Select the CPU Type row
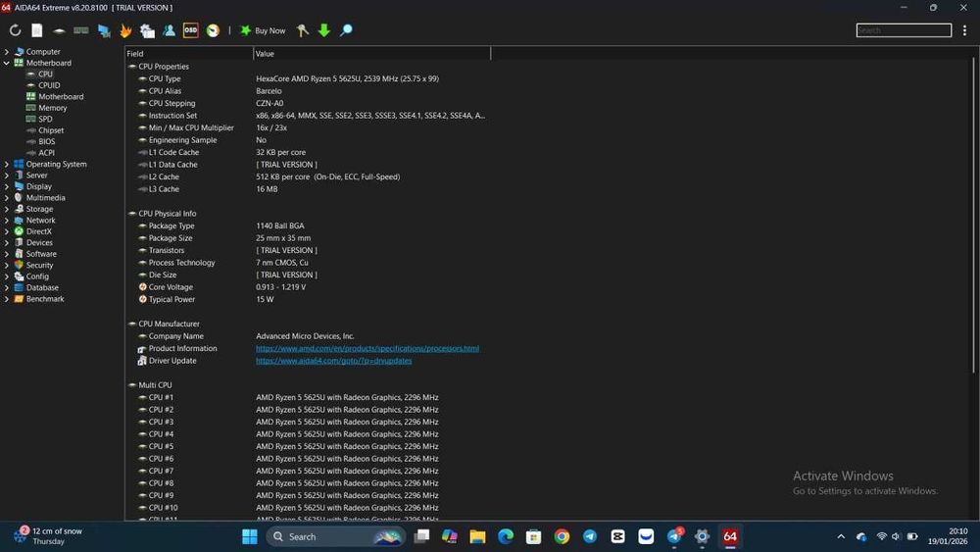The width and height of the screenshot is (980, 552). [x=308, y=78]
